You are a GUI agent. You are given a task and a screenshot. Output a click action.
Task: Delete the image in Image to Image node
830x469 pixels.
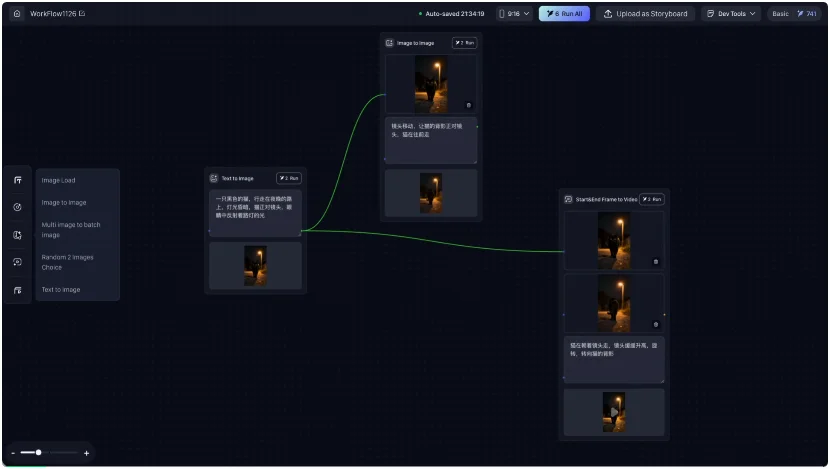point(469,105)
